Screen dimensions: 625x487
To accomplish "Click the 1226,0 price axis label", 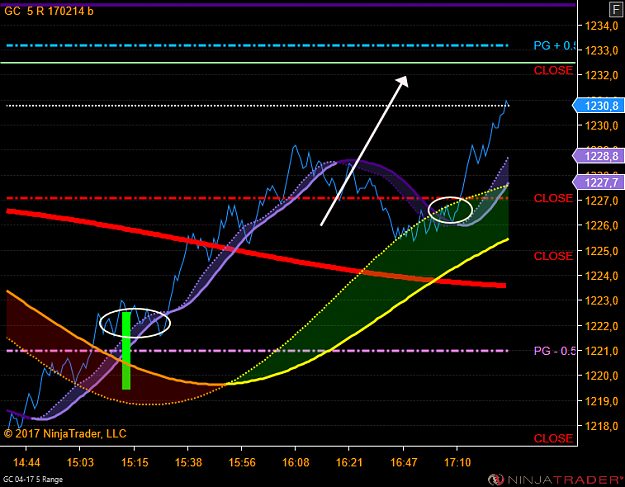I will [601, 226].
